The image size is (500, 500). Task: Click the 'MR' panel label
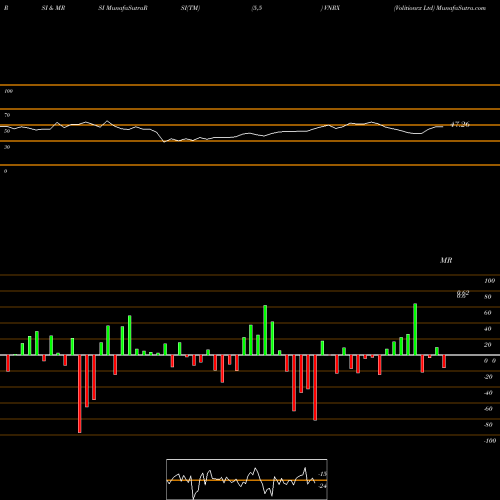(x=446, y=260)
